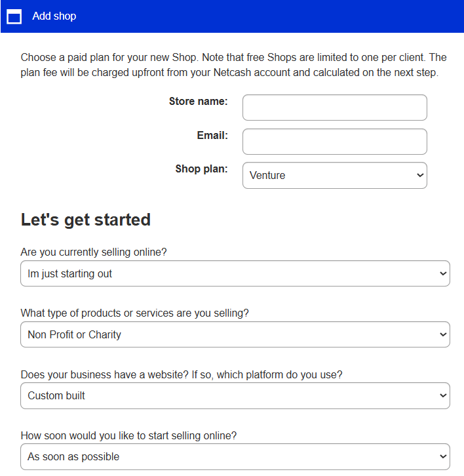
Task: Click the how soon to start selling question
Action: [128, 436]
